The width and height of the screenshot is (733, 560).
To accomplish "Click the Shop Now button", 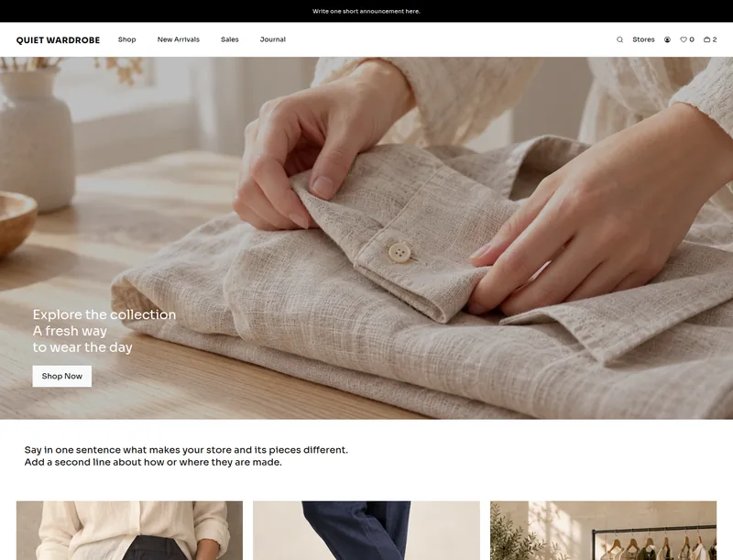I will (x=61, y=376).
